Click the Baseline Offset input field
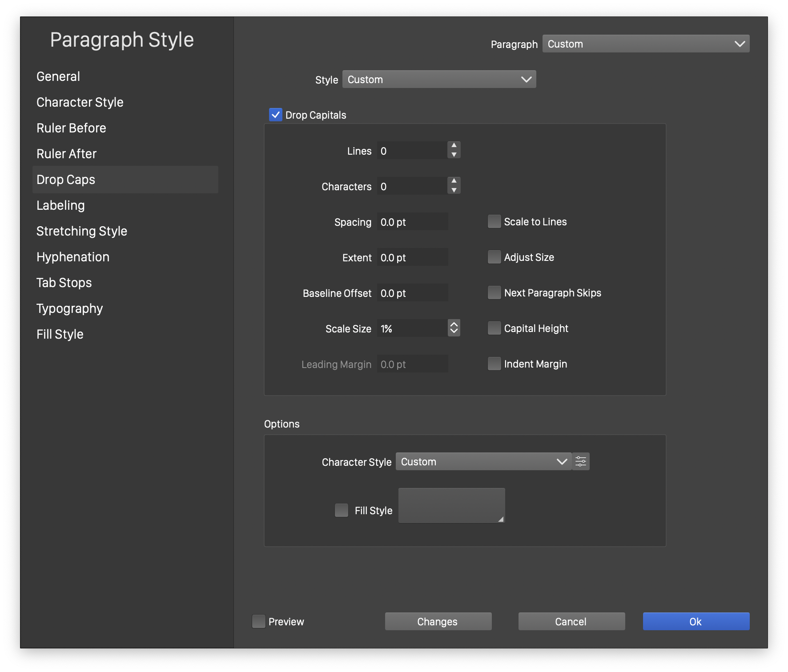Viewport: 788px width, 672px height. click(412, 293)
